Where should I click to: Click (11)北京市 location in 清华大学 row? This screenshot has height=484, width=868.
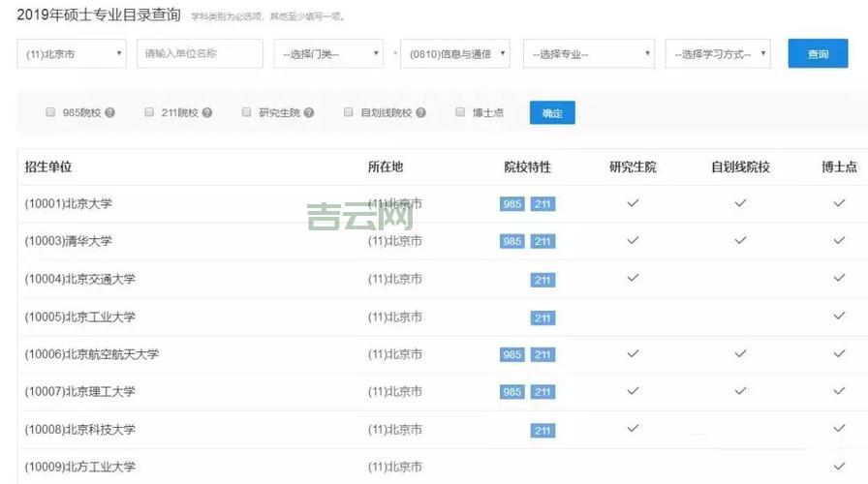(x=394, y=241)
